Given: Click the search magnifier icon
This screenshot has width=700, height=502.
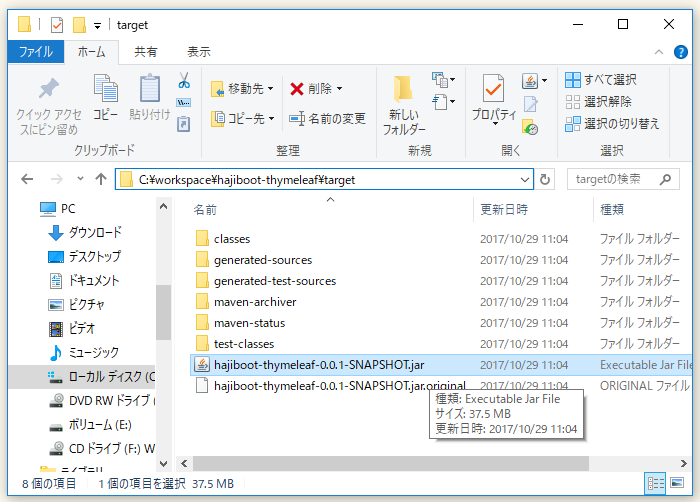Looking at the screenshot, I should [665, 180].
